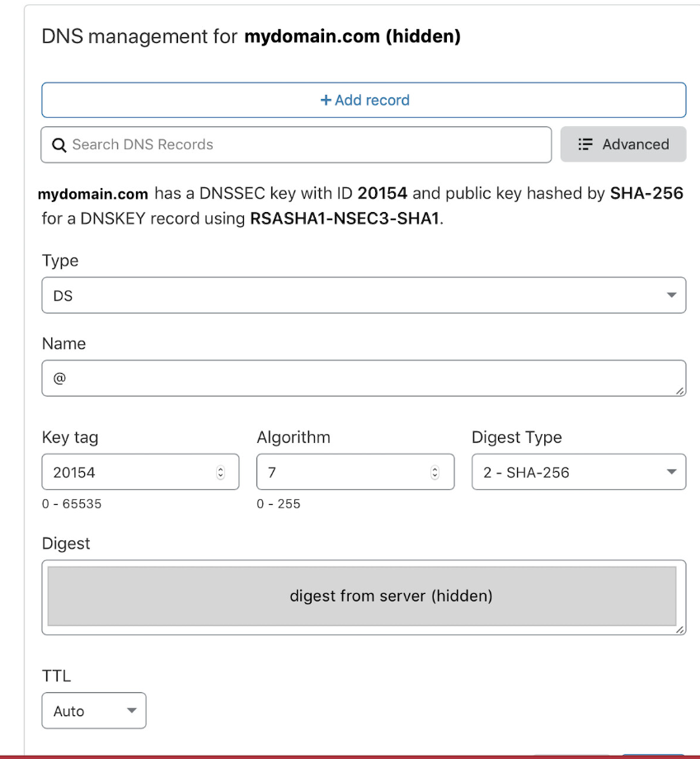Click inside the Digest text area
700x759 pixels.
pos(363,596)
